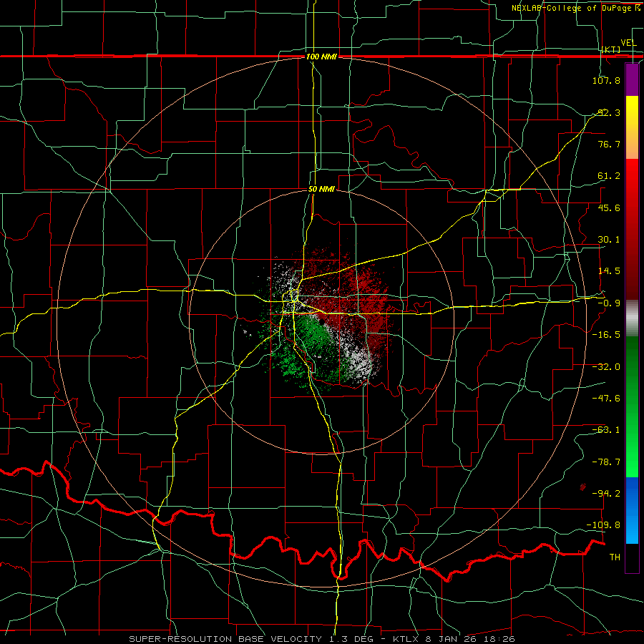Image resolution: width=644 pixels, height=644 pixels.
Task: Select the 61.2 scale value
Action: pos(609,176)
